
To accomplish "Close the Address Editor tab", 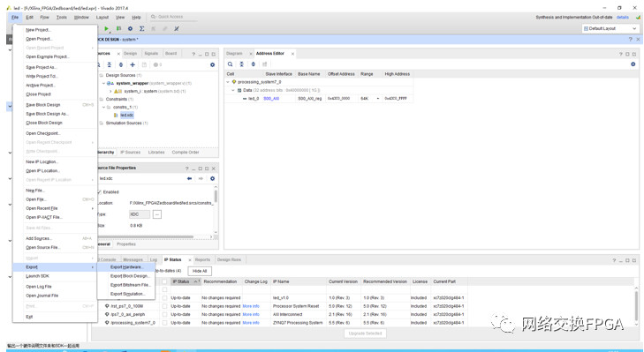I will pyautogui.click(x=292, y=54).
